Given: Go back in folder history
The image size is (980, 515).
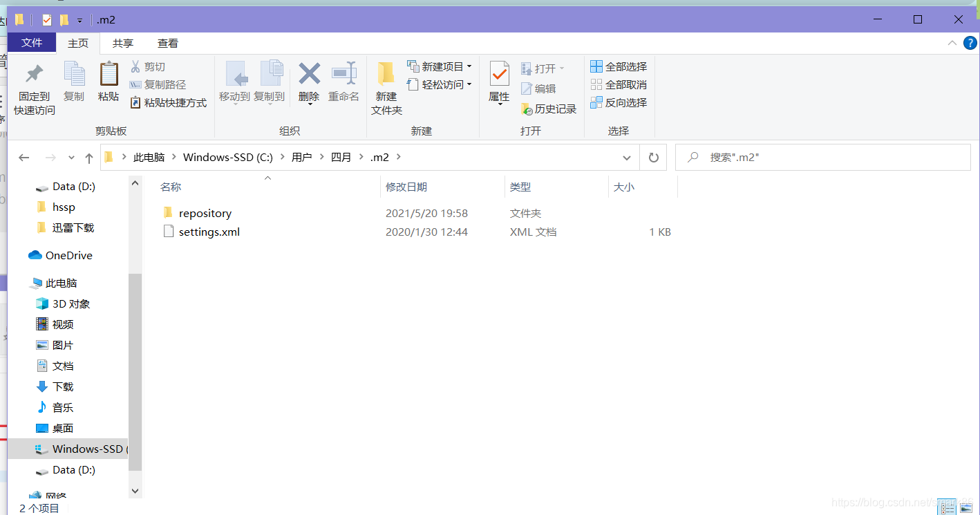Looking at the screenshot, I should click(24, 158).
